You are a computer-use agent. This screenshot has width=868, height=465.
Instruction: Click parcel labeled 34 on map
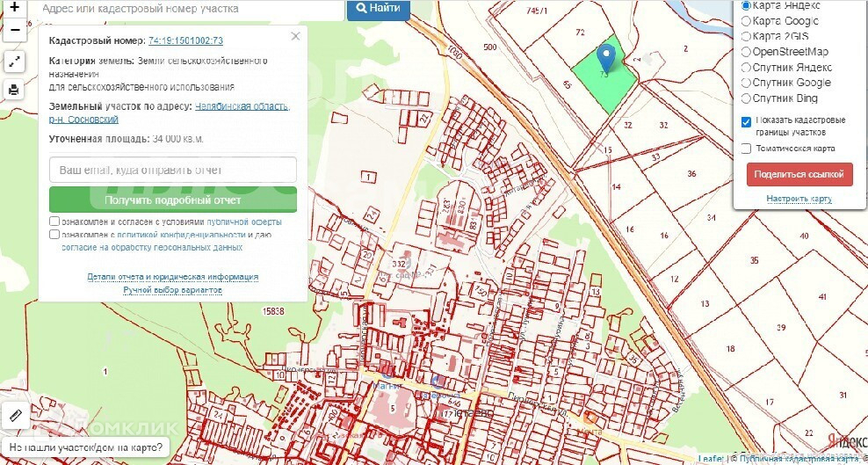pyautogui.click(x=712, y=217)
